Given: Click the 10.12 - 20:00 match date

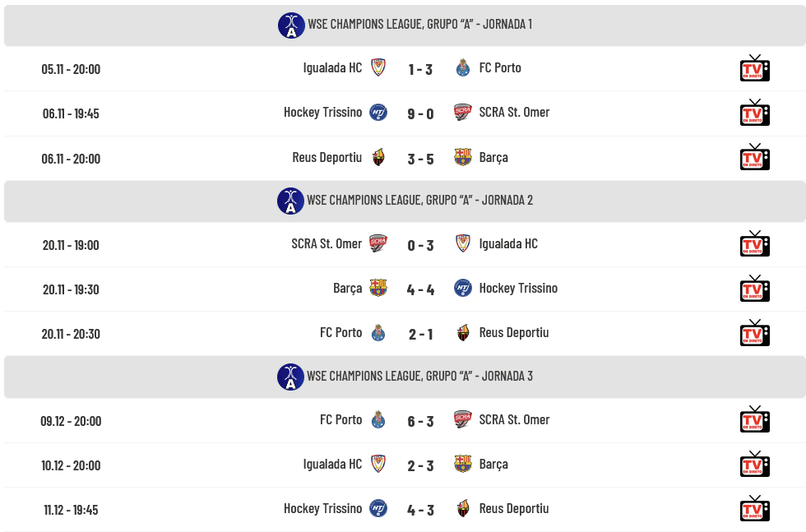Looking at the screenshot, I should click(71, 465).
